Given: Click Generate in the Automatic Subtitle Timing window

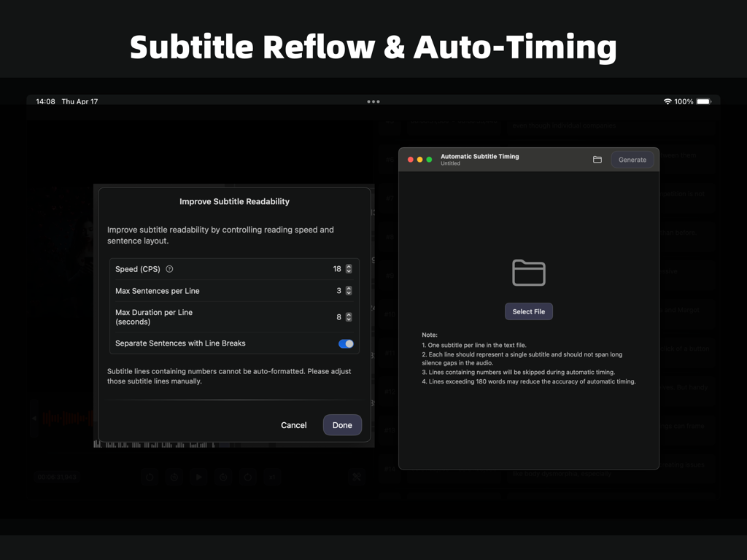Looking at the screenshot, I should pos(632,159).
